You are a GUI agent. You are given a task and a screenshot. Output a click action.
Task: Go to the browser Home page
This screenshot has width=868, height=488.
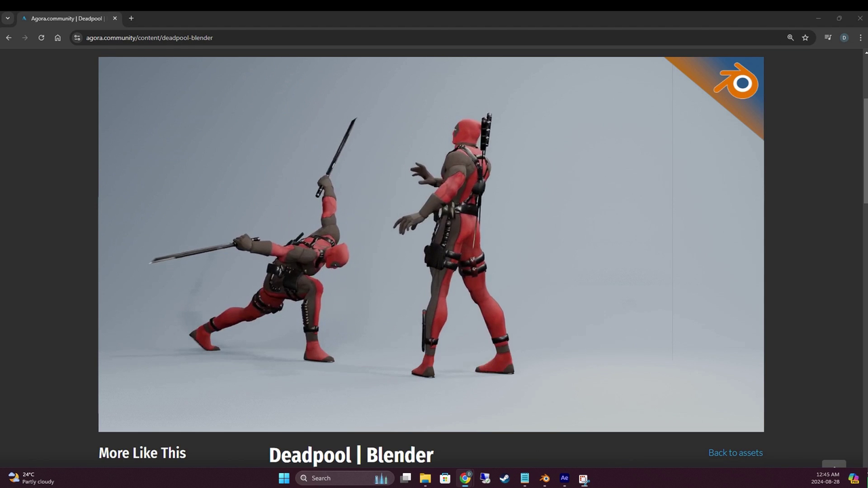tap(58, 38)
